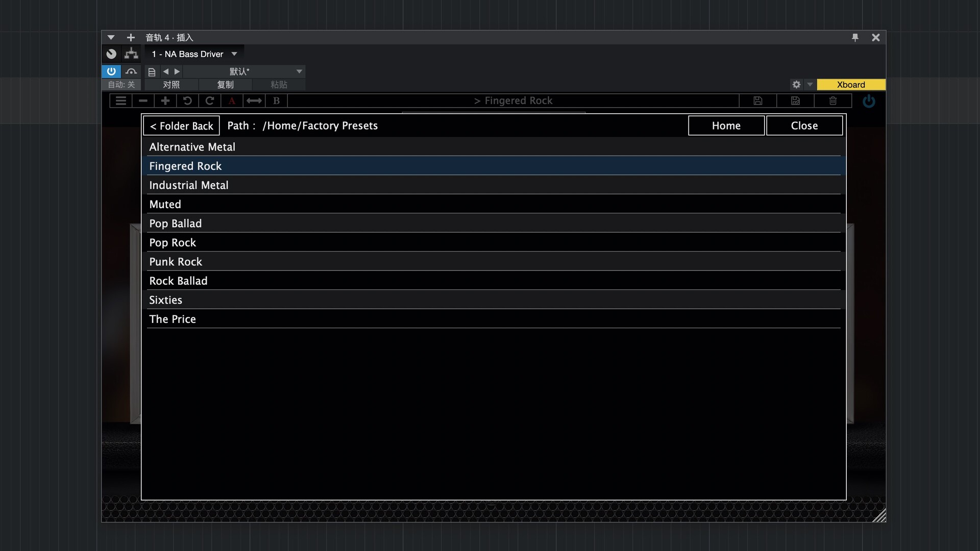Delete the preset with the trash icon
The height and width of the screenshot is (551, 980).
pyautogui.click(x=833, y=101)
